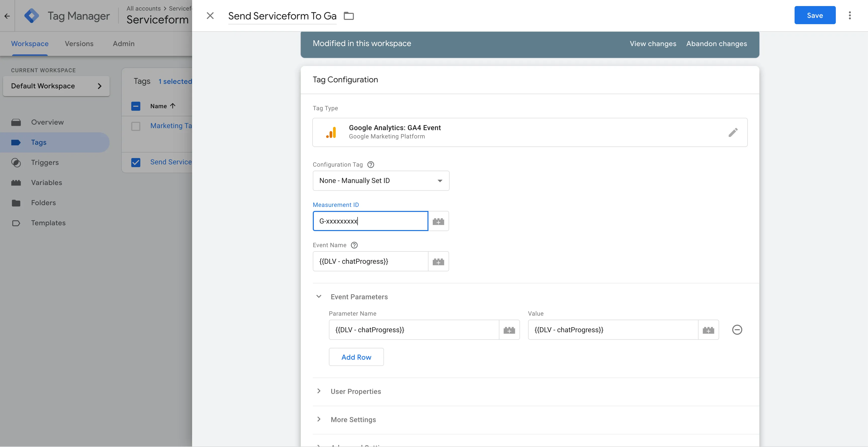Click the Add Row button
This screenshot has width=868, height=447.
point(356,357)
